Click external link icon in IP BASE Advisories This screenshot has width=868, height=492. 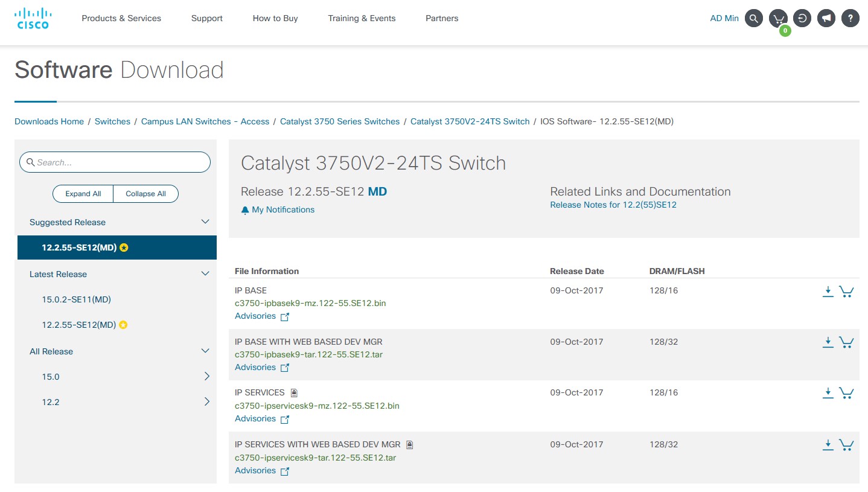[x=285, y=317]
